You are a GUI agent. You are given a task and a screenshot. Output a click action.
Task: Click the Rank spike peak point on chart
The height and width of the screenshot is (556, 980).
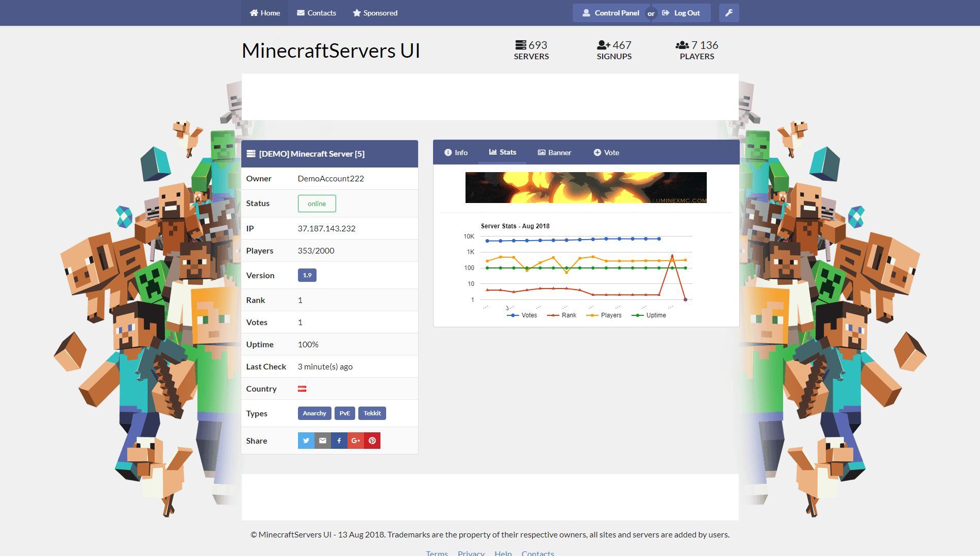[x=672, y=256]
